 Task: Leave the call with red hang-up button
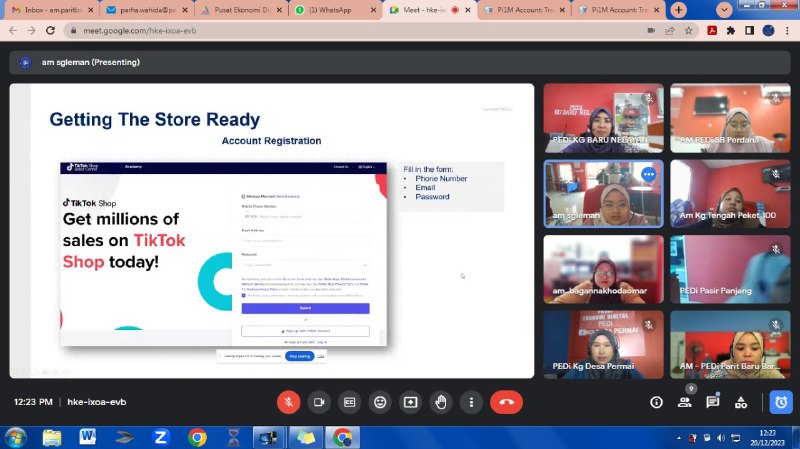[x=506, y=402]
